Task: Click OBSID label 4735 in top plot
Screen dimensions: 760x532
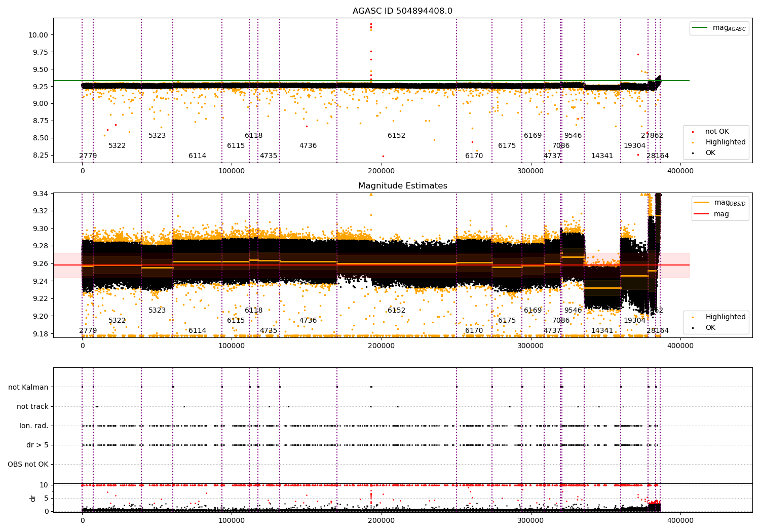Action: (269, 156)
